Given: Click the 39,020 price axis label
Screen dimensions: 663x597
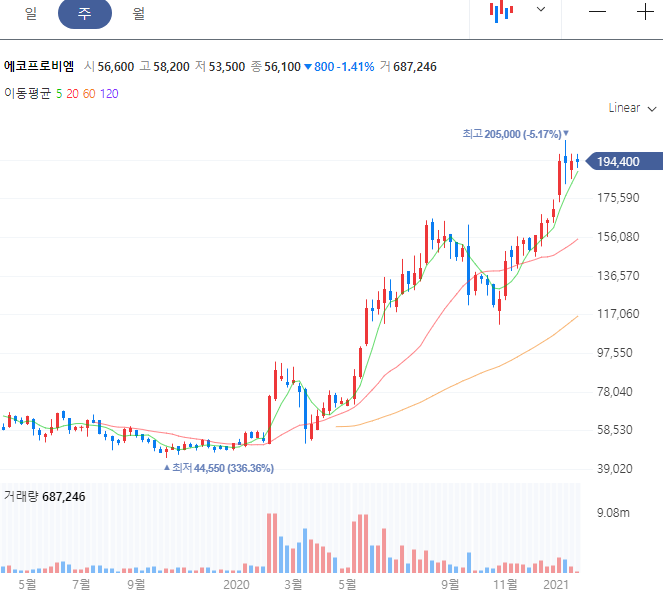Looking at the screenshot, I should pyautogui.click(x=614, y=468).
